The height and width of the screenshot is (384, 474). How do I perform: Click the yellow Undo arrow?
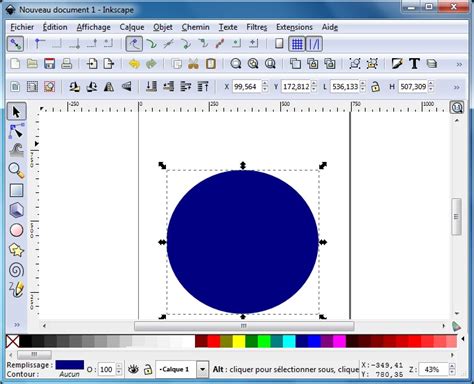134,64
